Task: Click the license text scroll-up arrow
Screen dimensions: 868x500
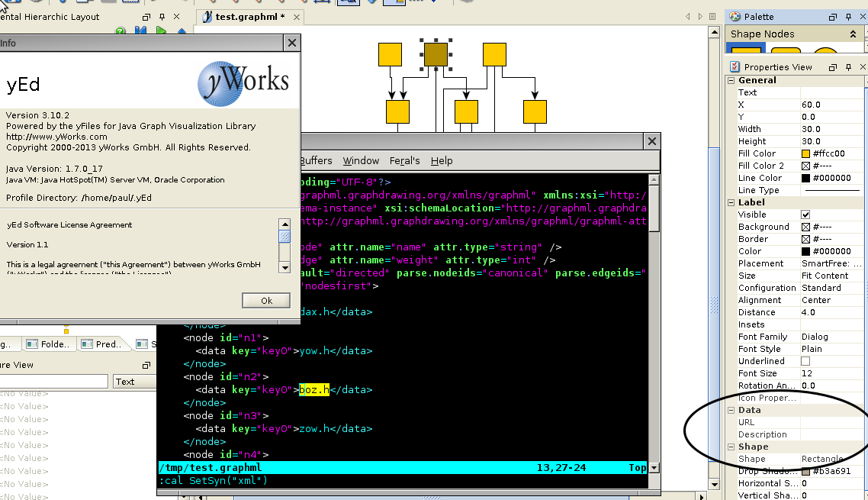Action: coord(285,224)
